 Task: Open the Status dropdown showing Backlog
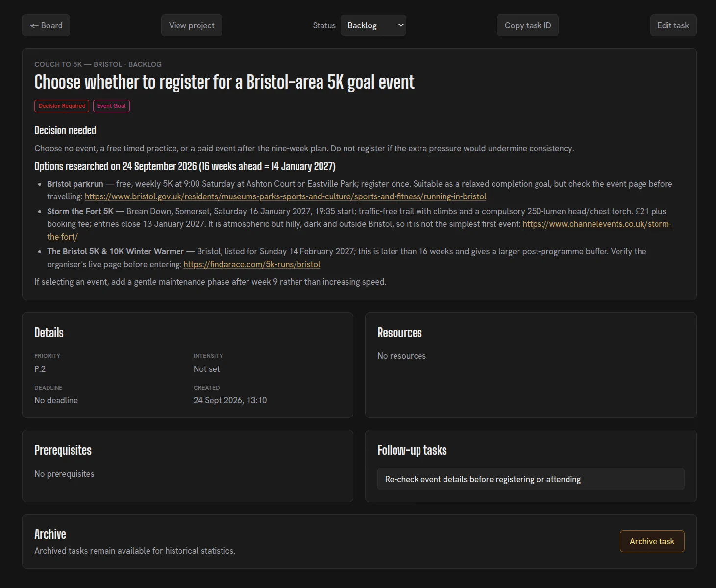[373, 25]
